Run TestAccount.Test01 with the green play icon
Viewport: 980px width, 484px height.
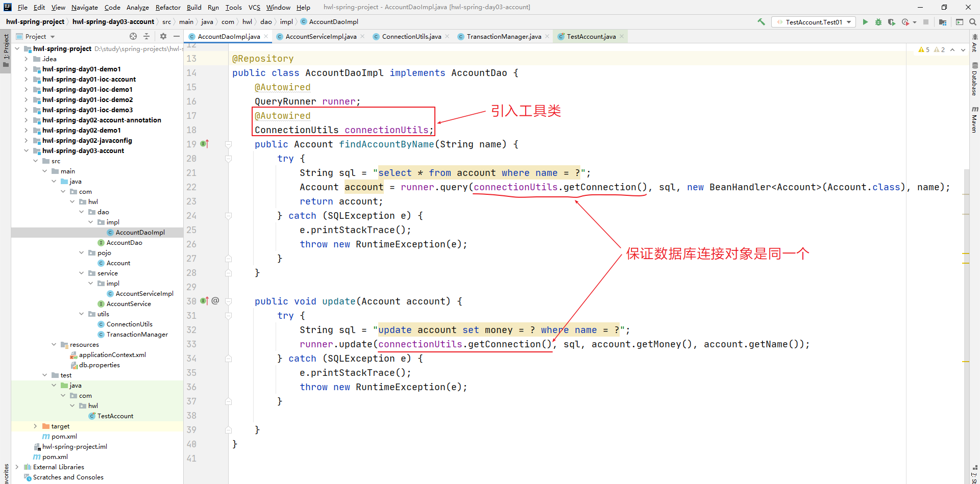click(x=865, y=22)
